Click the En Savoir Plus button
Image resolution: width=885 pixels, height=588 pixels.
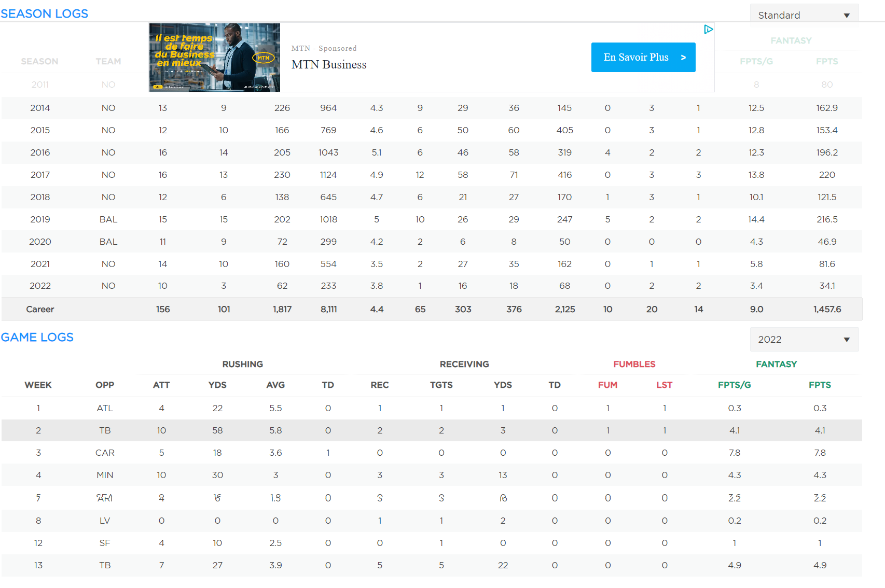click(643, 58)
